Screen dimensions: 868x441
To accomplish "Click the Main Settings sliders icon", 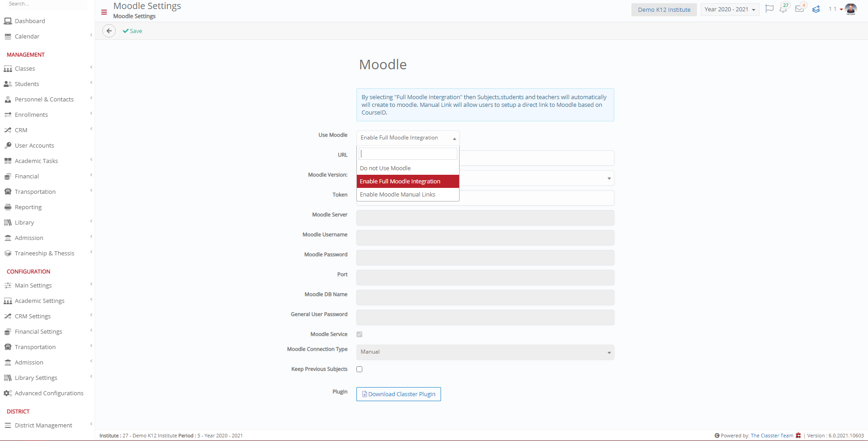I will 8,286.
